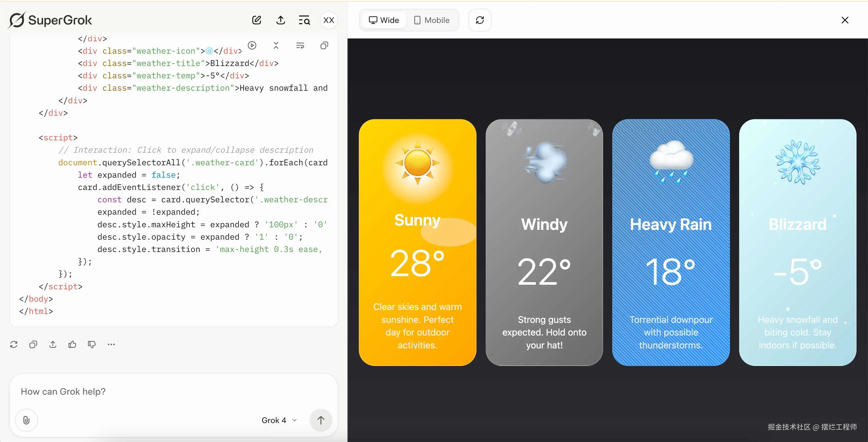Open the Grok 4 model dropdown
This screenshot has width=868, height=442.
click(x=279, y=420)
